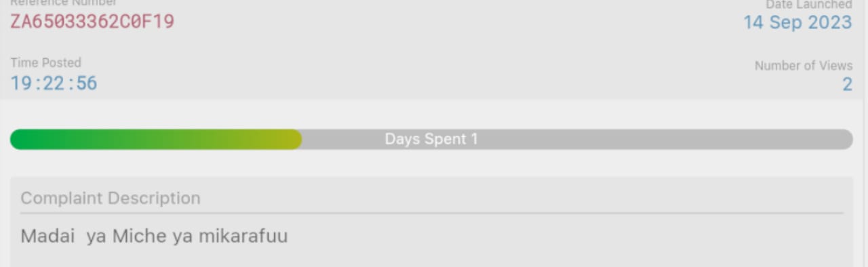Click the Time Posted label
The width and height of the screenshot is (868, 267).
[x=45, y=62]
